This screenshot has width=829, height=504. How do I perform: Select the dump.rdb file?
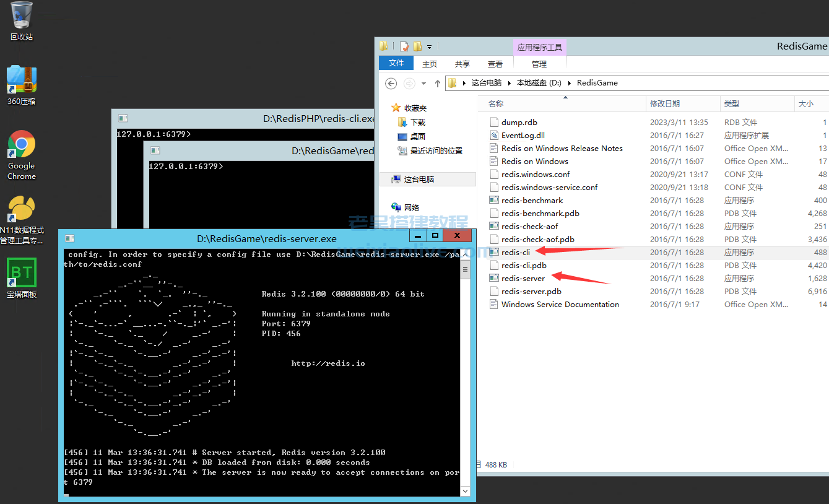pos(519,122)
